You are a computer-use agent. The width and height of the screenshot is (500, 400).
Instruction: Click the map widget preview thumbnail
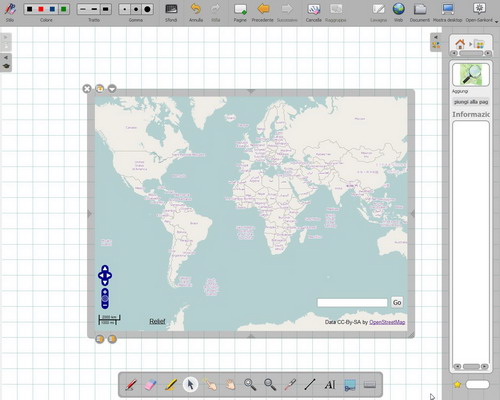pos(471,75)
